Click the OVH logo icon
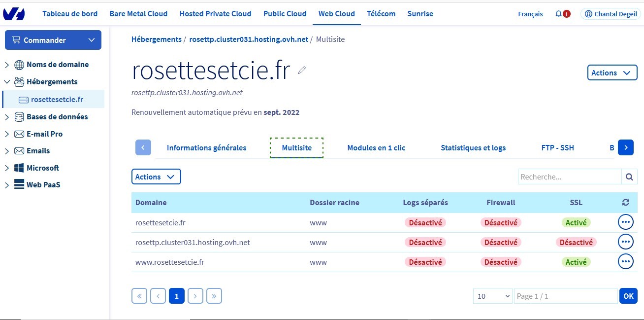 point(13,14)
